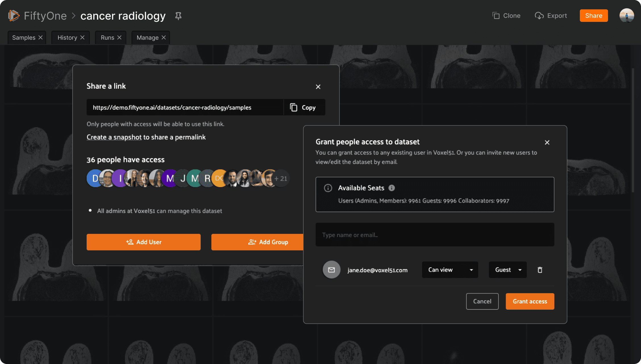This screenshot has width=641, height=364.
Task: Open the user profile avatar menu
Action: tap(627, 15)
